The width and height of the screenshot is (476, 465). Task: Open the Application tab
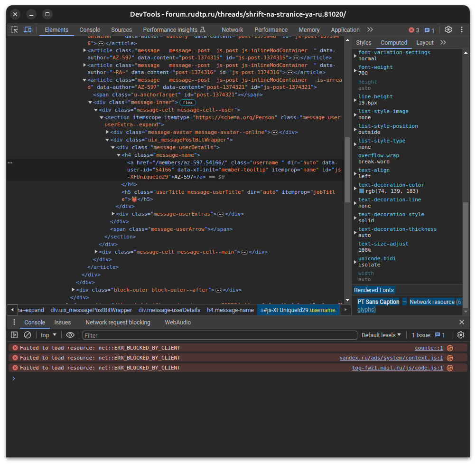point(345,30)
